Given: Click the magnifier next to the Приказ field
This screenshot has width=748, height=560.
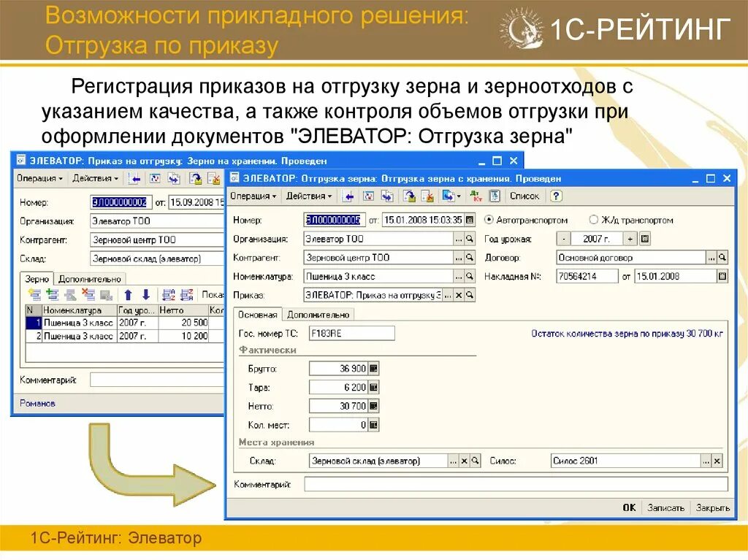Looking at the screenshot, I should click(470, 295).
